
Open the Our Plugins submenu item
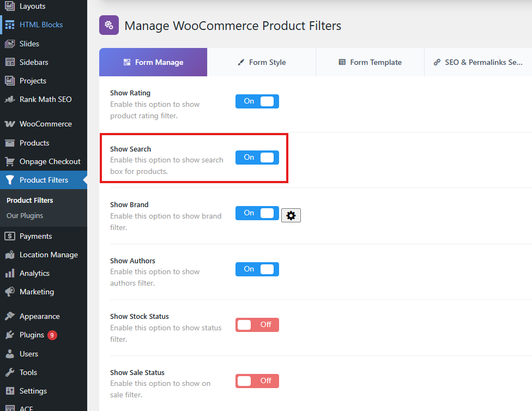pos(25,215)
